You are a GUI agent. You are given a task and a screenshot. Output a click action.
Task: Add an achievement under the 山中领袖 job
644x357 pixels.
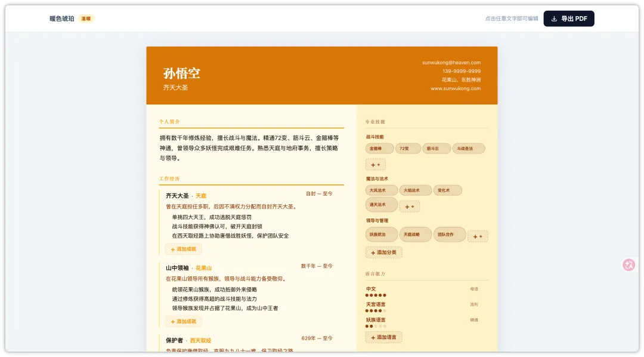click(183, 322)
